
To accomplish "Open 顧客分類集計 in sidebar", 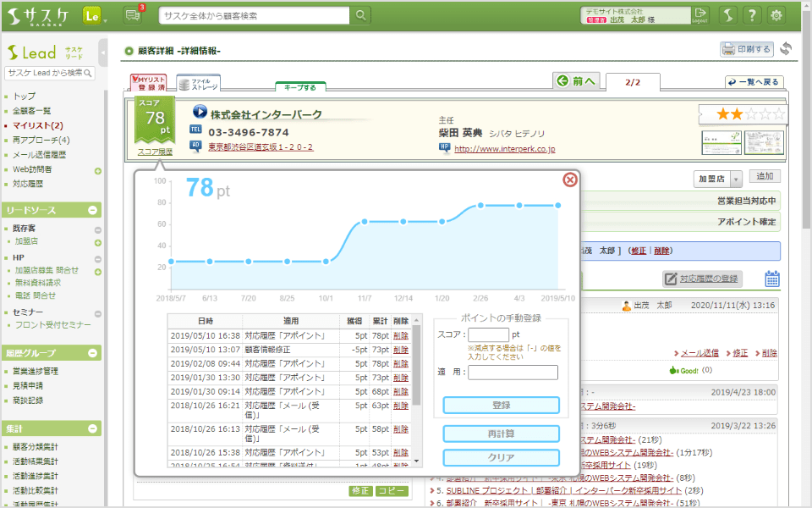I will click(36, 447).
